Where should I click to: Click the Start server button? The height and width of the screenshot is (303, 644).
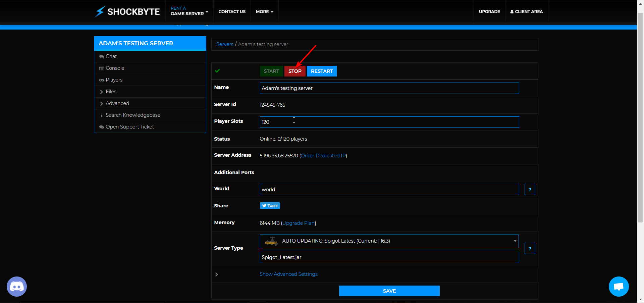[271, 71]
